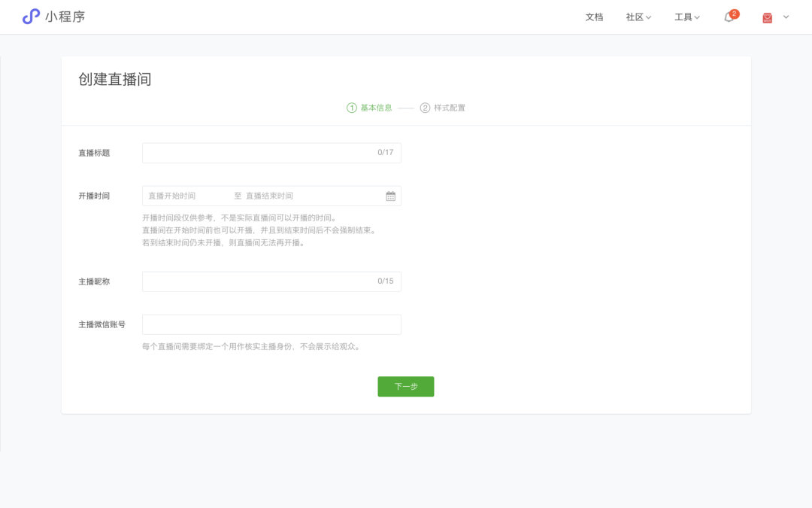Open the 文档 menu item
This screenshot has width=812, height=508.
[x=594, y=17]
